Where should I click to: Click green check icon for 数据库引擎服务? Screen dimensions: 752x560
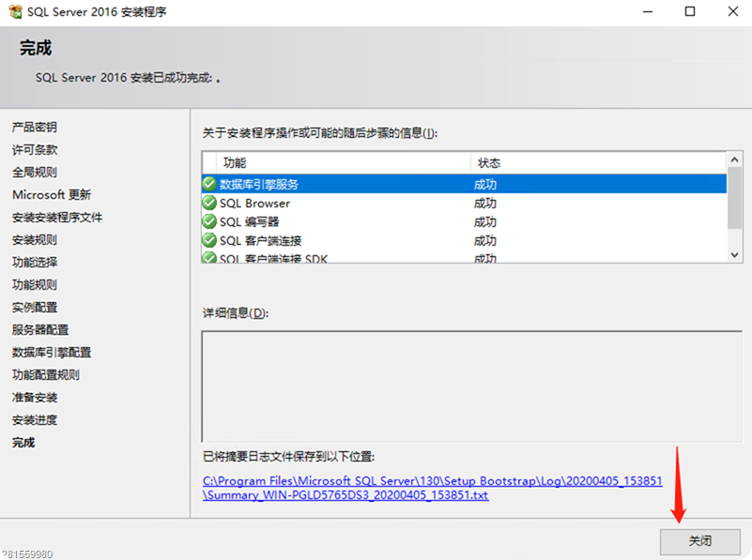click(x=209, y=184)
